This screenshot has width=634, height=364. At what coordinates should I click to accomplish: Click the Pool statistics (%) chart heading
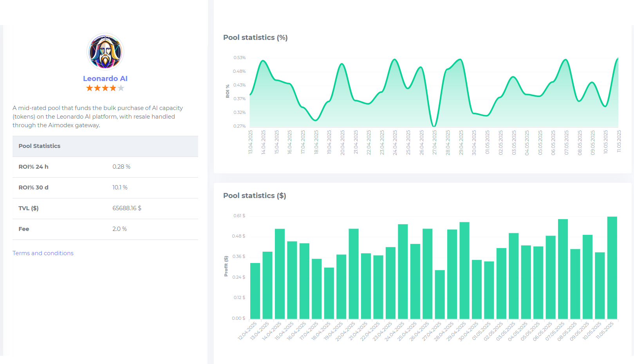(x=255, y=38)
